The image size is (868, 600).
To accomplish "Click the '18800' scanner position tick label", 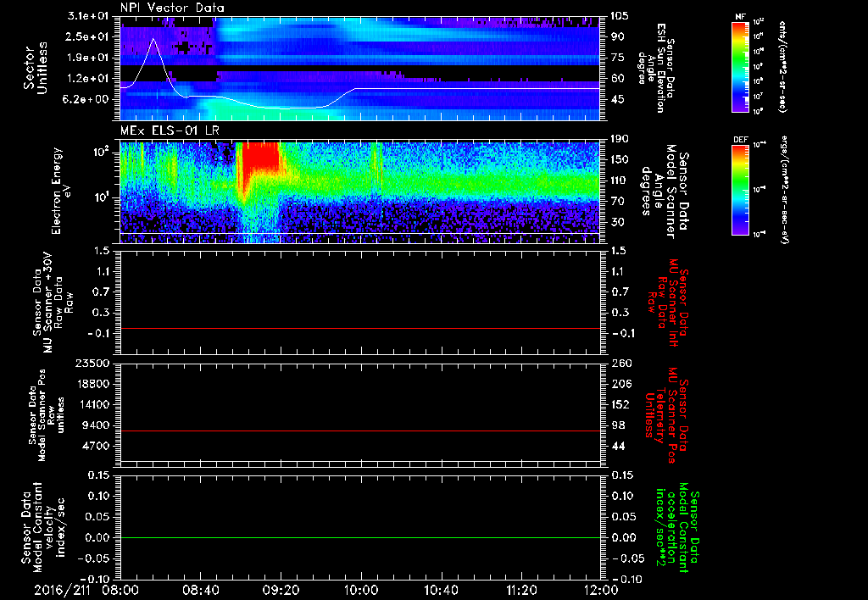I will (x=92, y=384).
